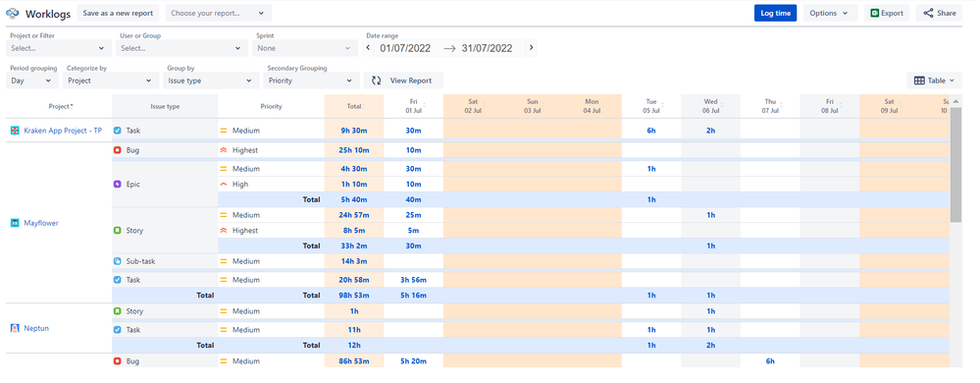This screenshot has height=383, width=980.
Task: Open the Mayflower project link
Action: 41,223
